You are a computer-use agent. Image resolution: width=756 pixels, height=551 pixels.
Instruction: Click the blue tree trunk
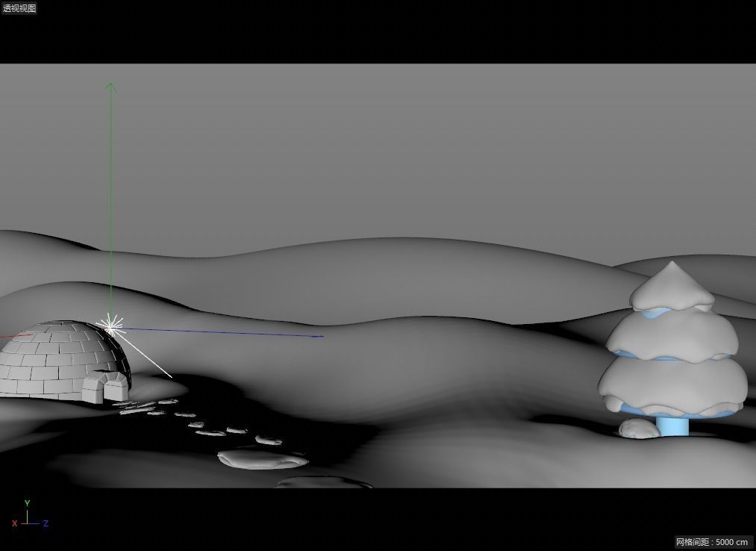[x=672, y=426]
